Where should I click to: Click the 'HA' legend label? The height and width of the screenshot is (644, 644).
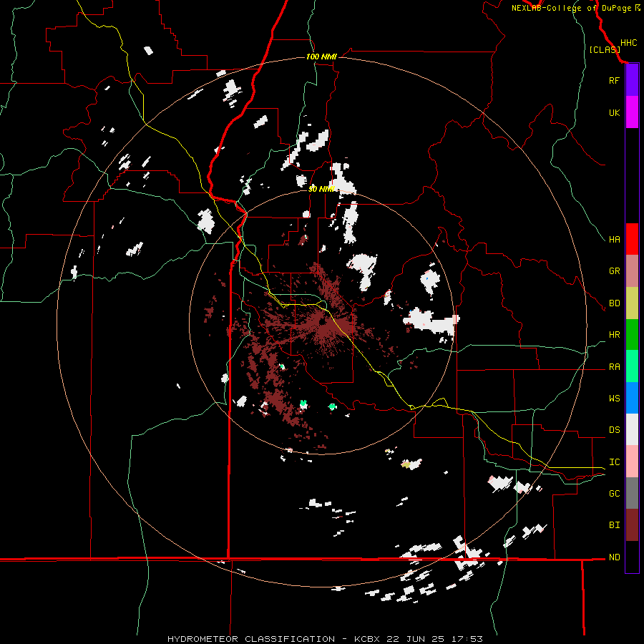coord(614,239)
